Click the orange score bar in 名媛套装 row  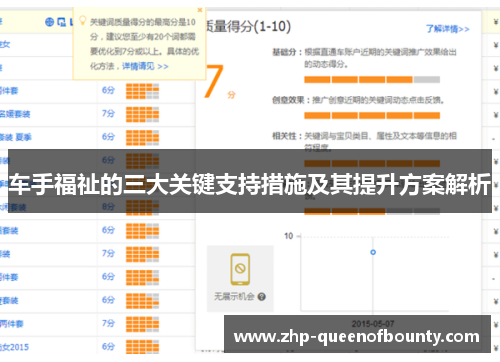coord(142,115)
